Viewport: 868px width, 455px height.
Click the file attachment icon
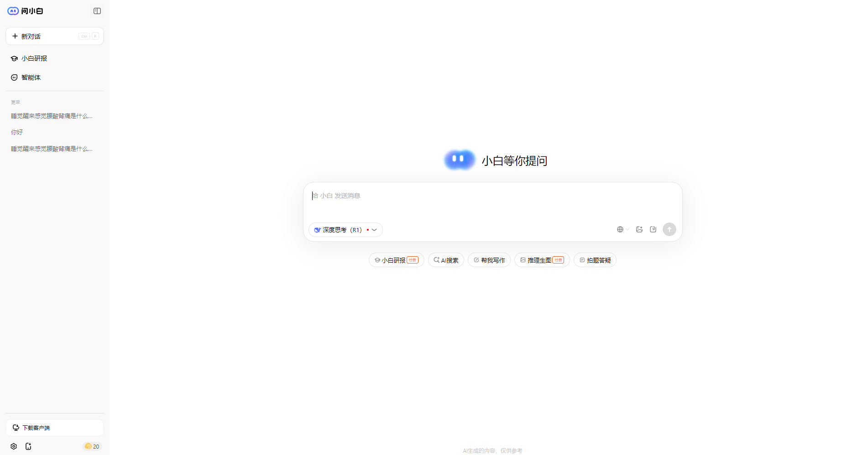(x=653, y=229)
